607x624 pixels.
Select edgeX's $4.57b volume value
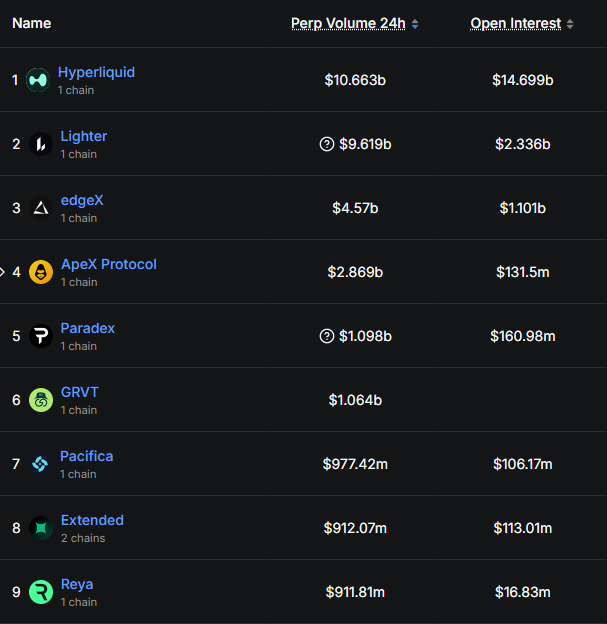click(355, 208)
